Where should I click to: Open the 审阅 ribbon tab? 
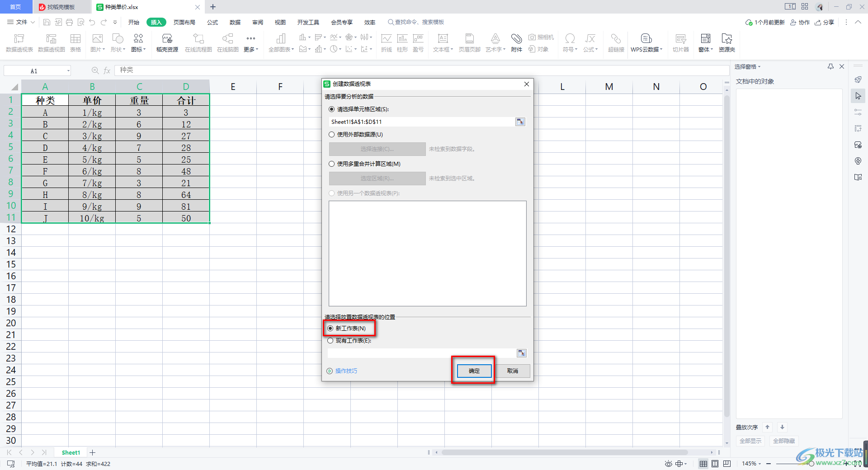[x=258, y=22]
